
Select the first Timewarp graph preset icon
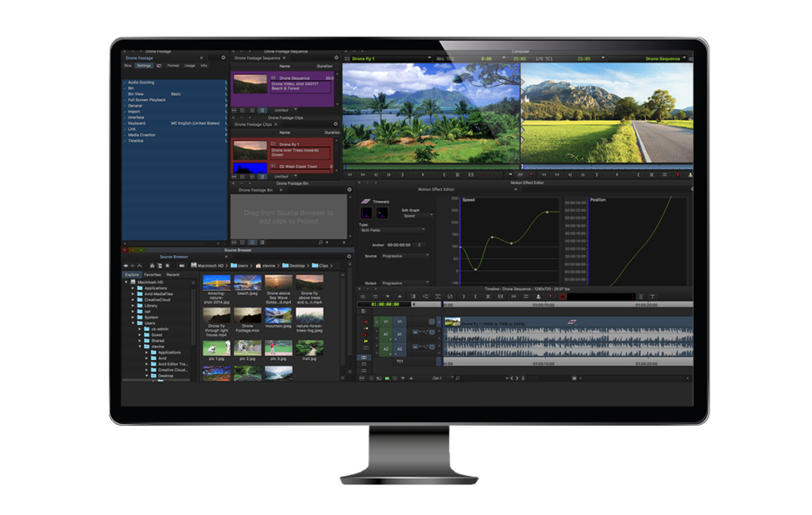[367, 212]
